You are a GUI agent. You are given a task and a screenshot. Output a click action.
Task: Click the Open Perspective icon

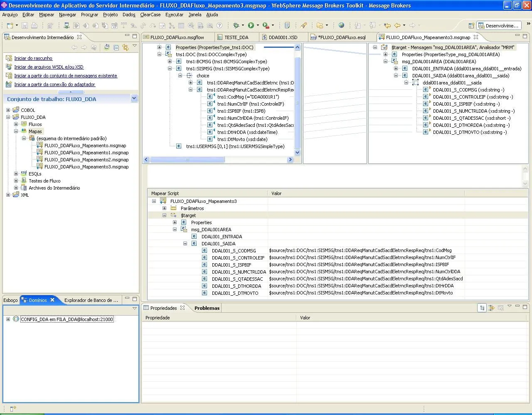point(471,26)
